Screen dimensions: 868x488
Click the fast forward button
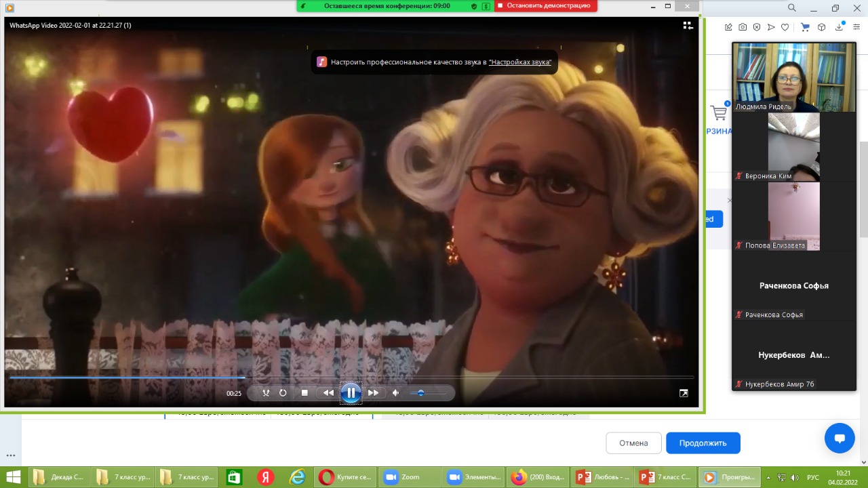click(373, 392)
